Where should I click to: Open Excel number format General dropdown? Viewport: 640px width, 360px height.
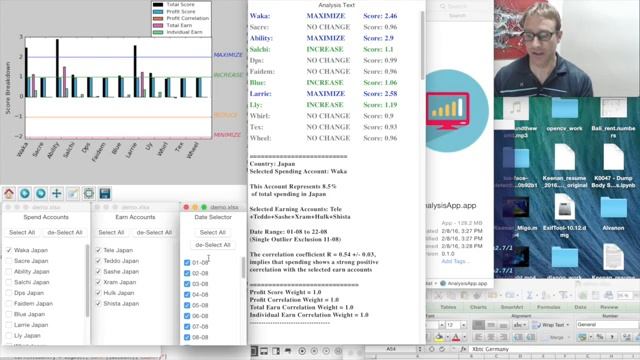pos(607,324)
